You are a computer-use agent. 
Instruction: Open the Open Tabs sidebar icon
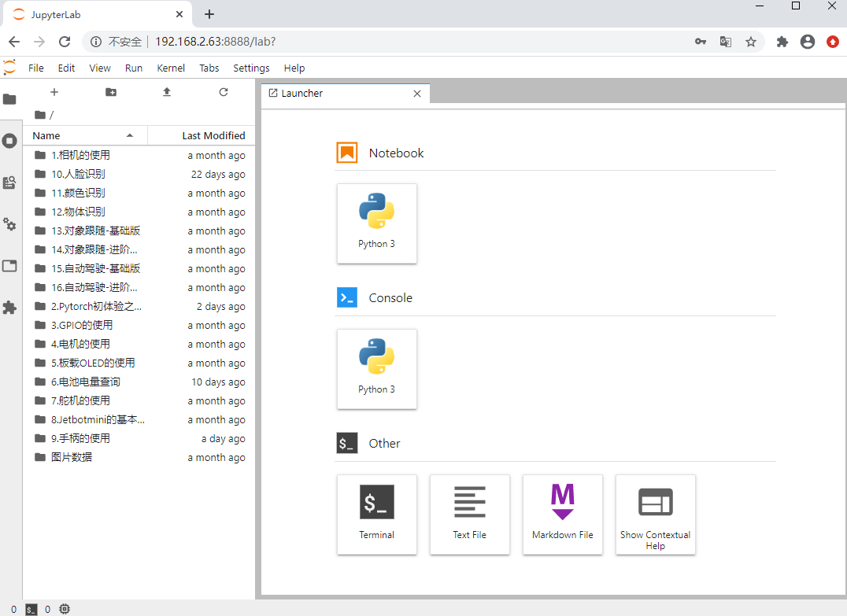9,266
